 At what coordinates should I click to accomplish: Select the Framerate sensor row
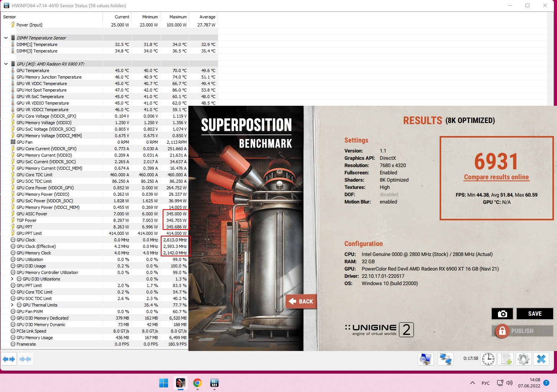tap(94, 344)
